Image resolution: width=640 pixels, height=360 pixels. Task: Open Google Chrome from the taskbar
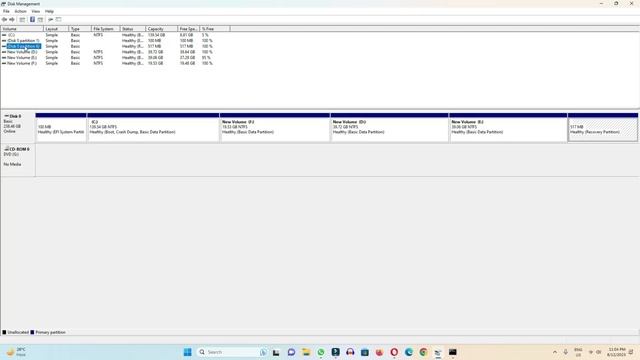(423, 352)
